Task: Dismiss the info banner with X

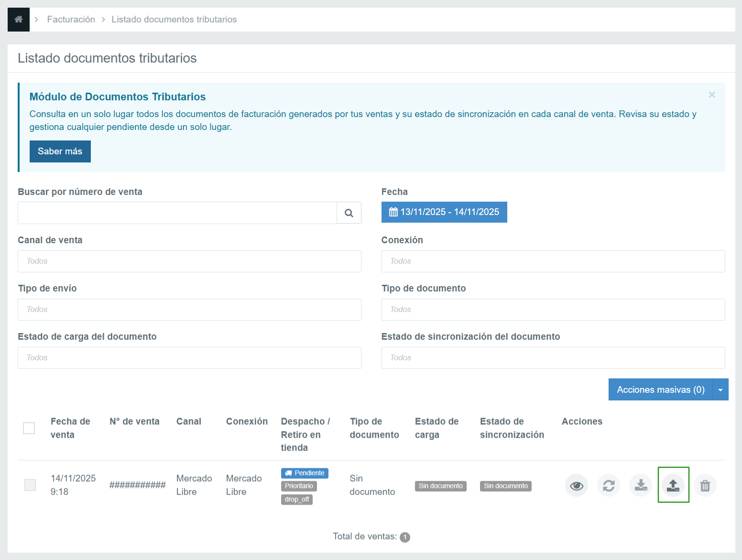Action: click(712, 95)
